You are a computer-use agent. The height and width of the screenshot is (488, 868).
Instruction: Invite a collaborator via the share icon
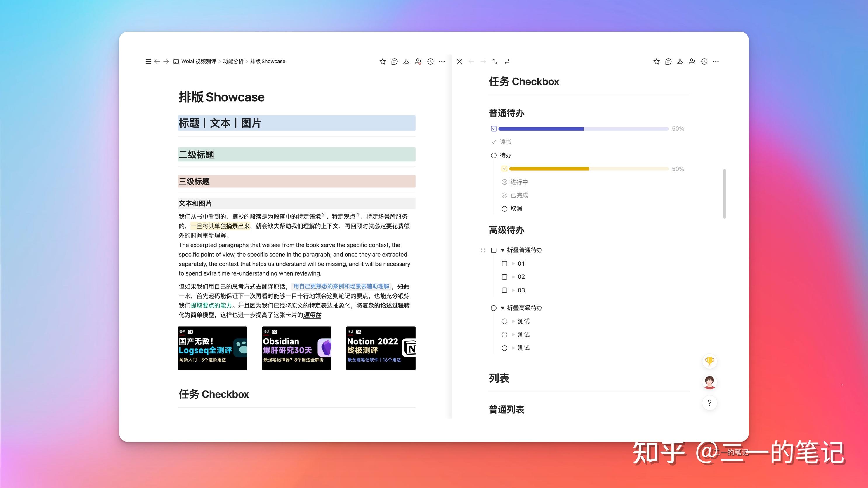point(418,61)
